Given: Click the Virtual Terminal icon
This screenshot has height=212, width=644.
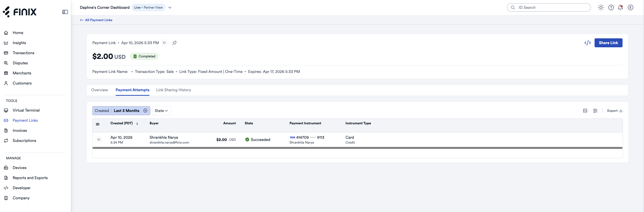Looking at the screenshot, I should click(x=6, y=110).
